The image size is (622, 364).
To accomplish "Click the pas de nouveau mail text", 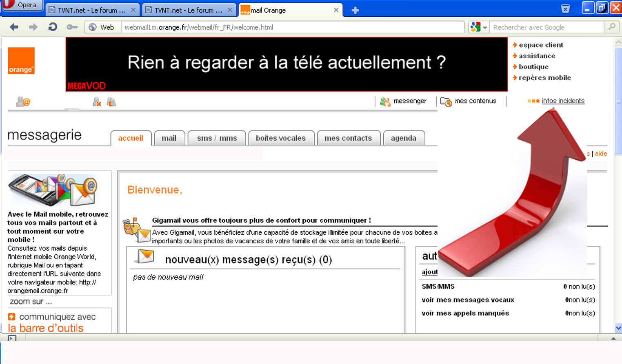I will 168,277.
